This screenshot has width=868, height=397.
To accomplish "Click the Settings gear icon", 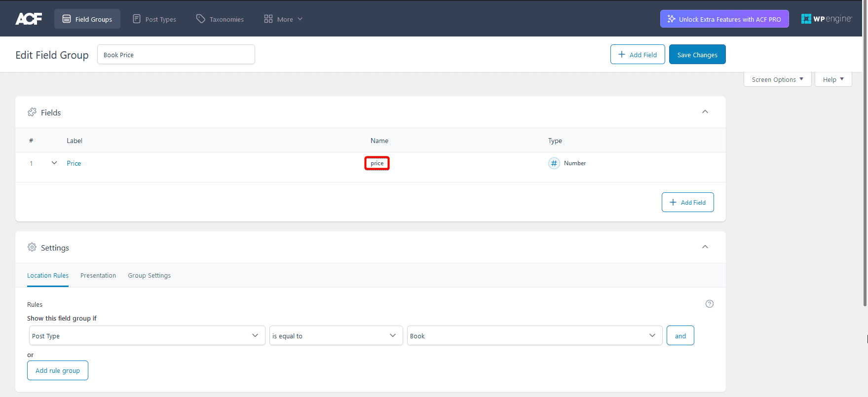I will click(x=32, y=247).
